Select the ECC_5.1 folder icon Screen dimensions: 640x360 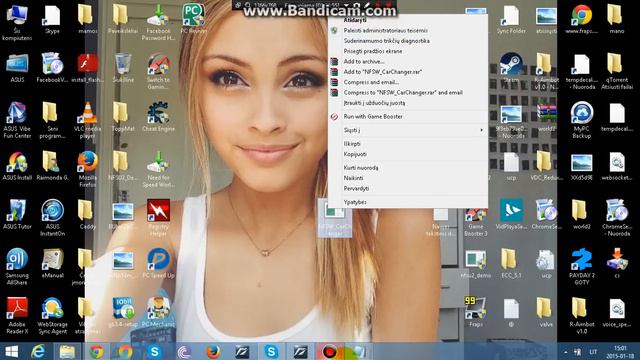(x=511, y=264)
